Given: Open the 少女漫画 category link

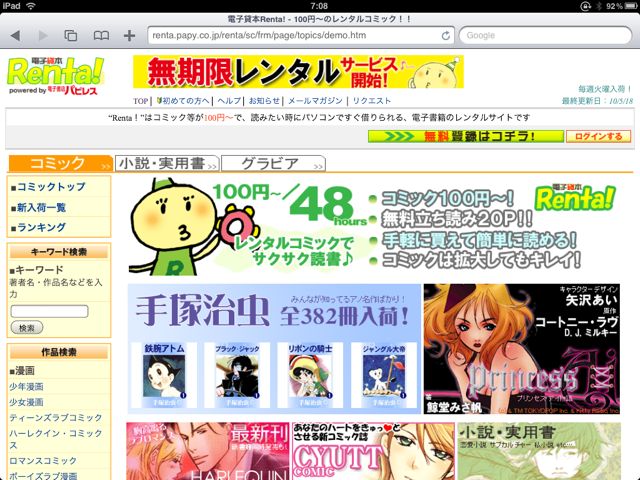Looking at the screenshot, I should [x=26, y=402].
